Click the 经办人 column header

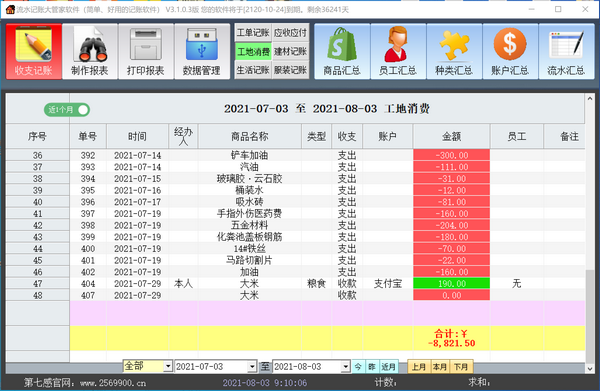183,136
